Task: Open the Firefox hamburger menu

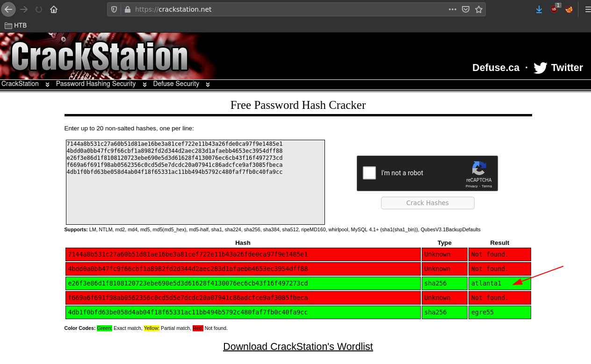Action: (587, 9)
